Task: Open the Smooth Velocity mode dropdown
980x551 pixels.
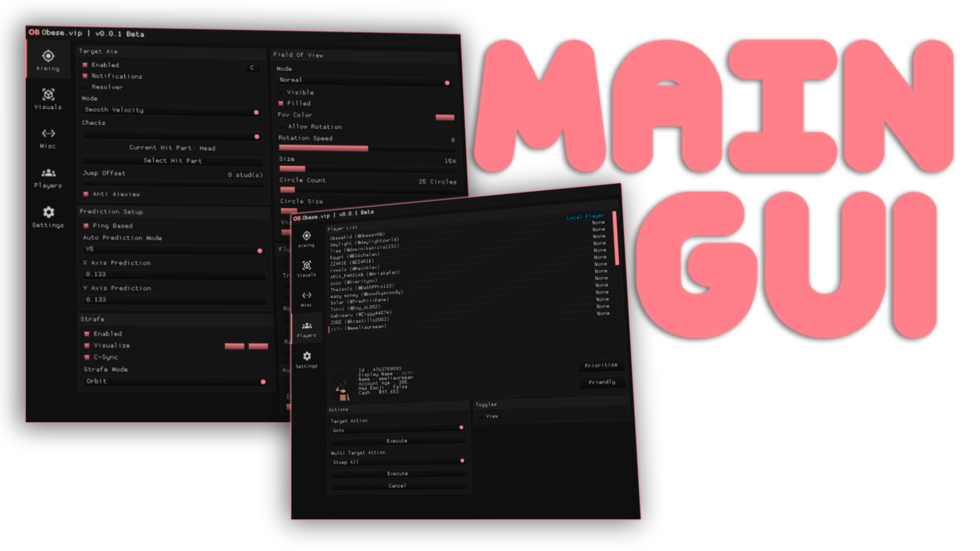Action: (171, 111)
